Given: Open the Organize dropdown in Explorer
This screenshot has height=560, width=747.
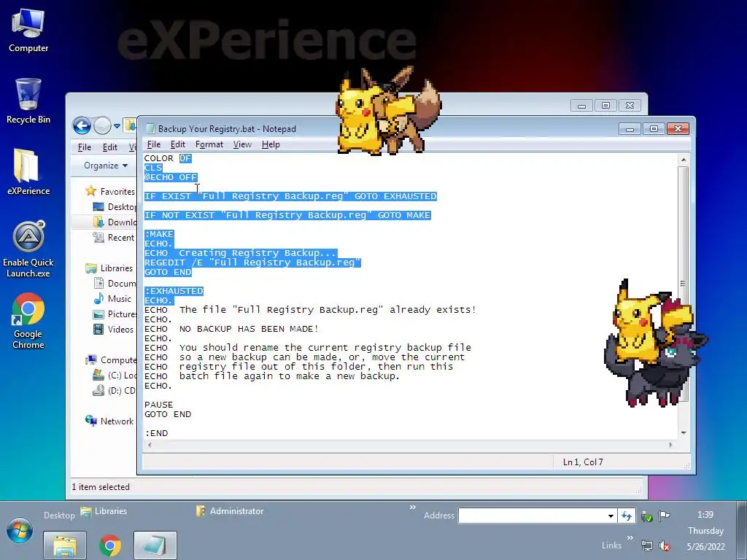Looking at the screenshot, I should [x=105, y=166].
